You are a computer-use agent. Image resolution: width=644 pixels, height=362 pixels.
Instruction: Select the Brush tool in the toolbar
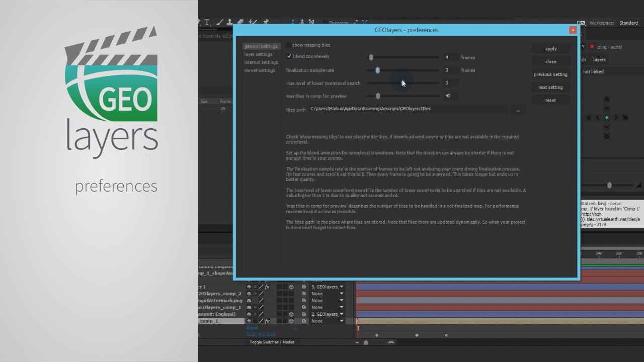220,22
